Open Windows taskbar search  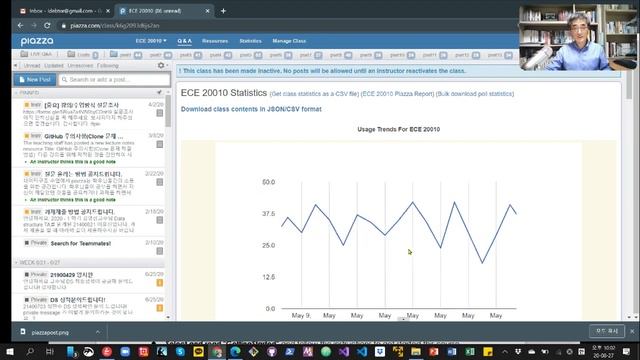[30, 351]
